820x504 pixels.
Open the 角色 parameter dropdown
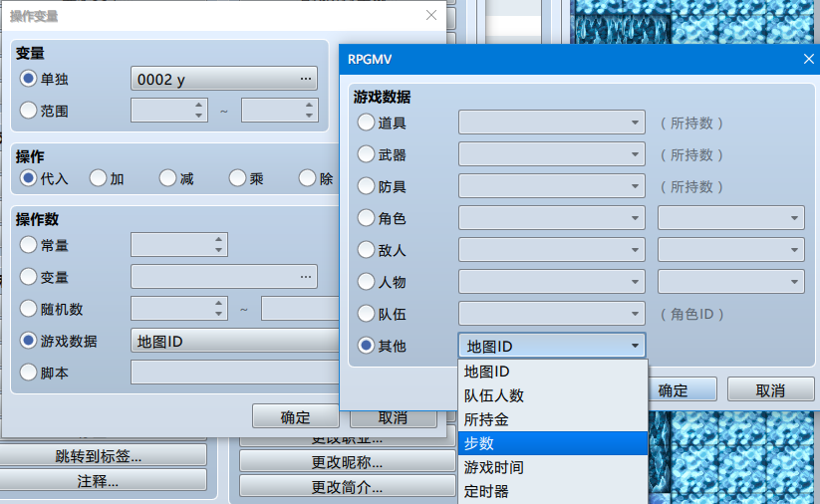731,218
